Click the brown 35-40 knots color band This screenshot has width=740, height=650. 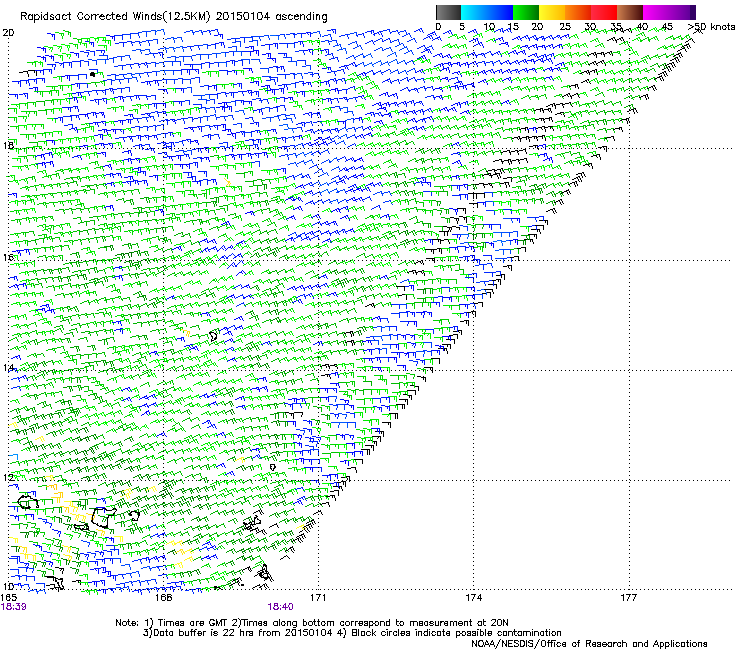630,12
